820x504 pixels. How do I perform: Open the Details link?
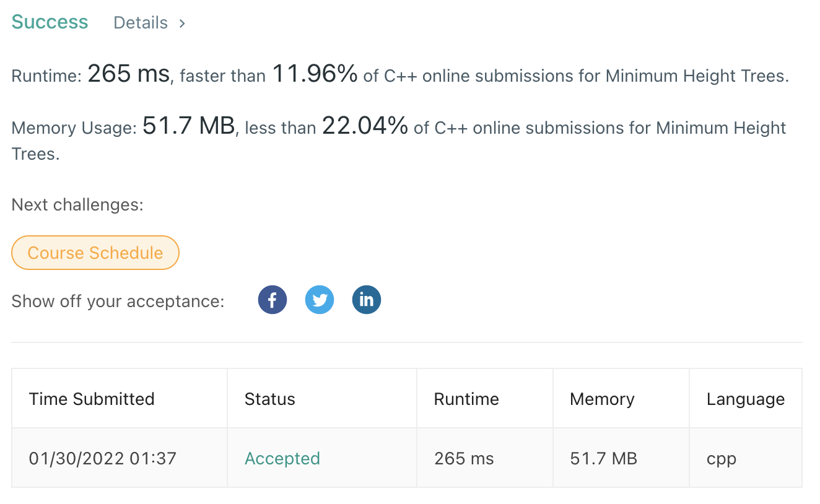[x=141, y=23]
